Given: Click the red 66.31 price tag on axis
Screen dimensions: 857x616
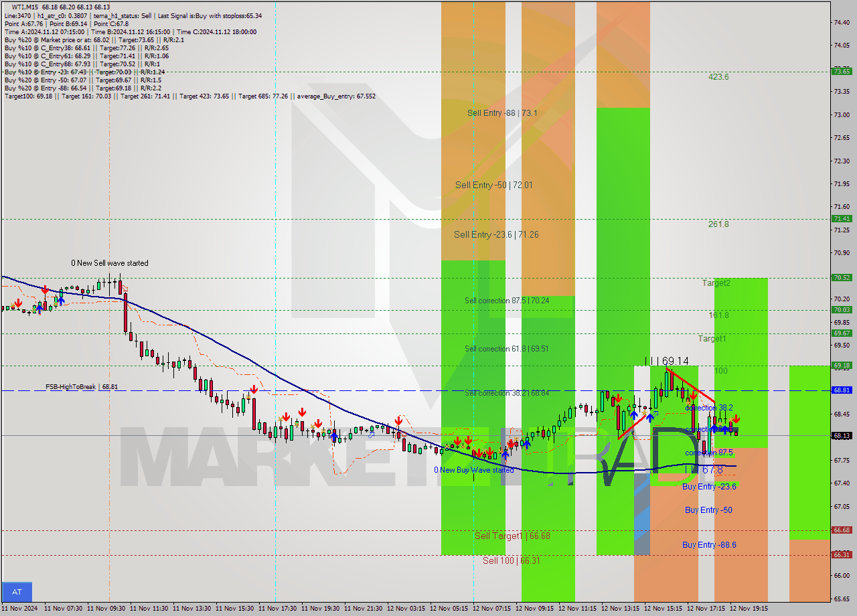Looking at the screenshot, I should 842,554.
